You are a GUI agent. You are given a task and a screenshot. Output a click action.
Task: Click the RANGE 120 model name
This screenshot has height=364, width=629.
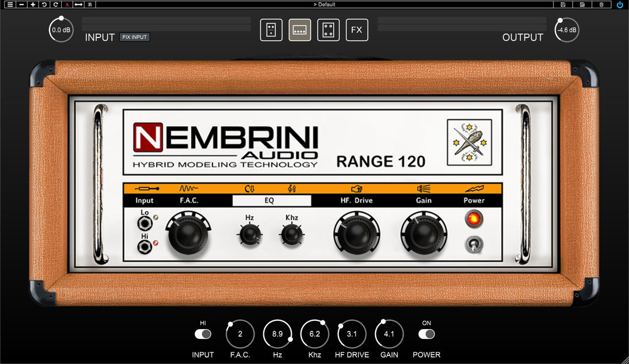[381, 161]
